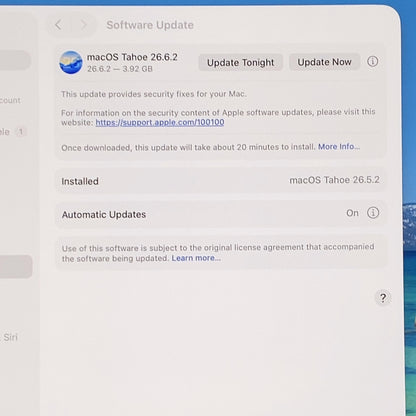416x416 pixels.
Task: Click the macOS Tahoe 26.6.2 title
Action: (x=132, y=57)
